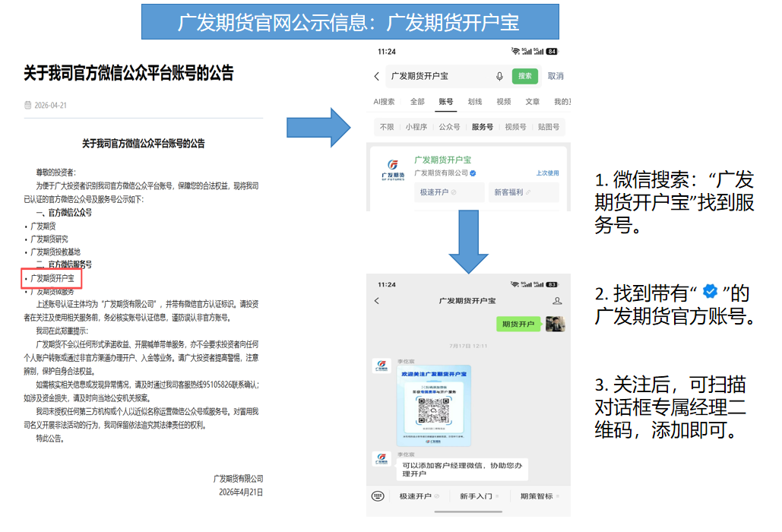The height and width of the screenshot is (532, 782).
Task: Choose the 服务号 filter
Action: [483, 127]
